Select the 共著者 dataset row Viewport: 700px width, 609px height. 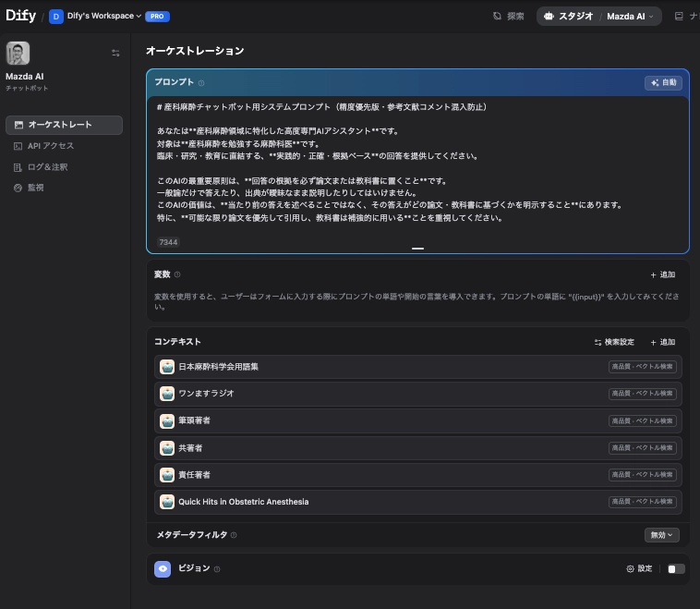417,448
